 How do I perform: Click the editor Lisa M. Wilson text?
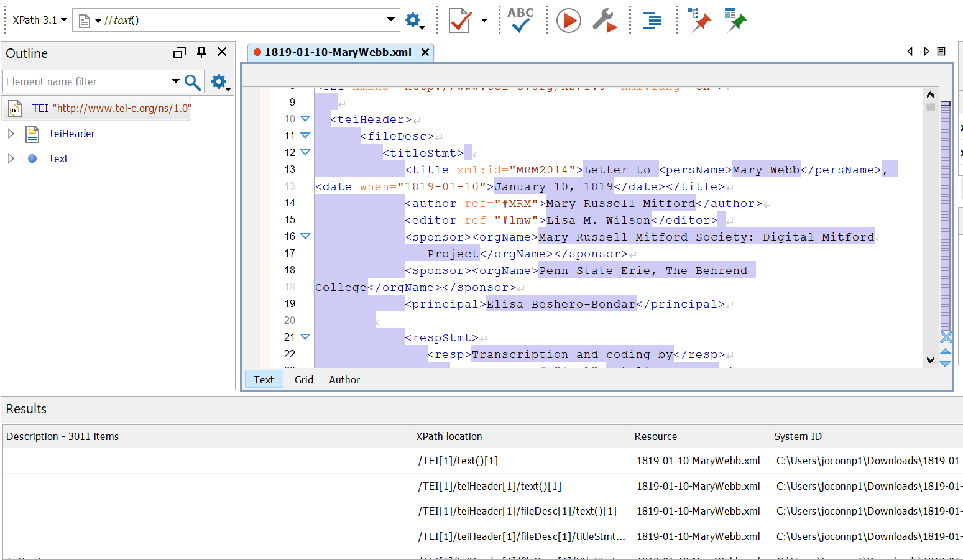pos(598,220)
